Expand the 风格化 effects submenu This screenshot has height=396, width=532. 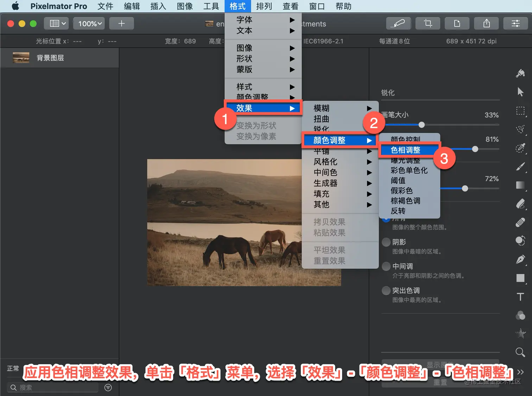click(x=340, y=162)
